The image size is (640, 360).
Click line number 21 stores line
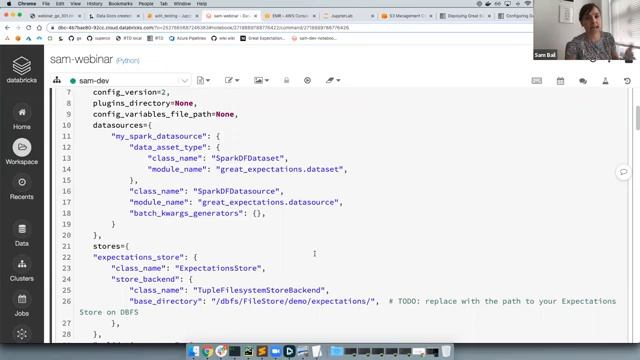click(x=67, y=246)
